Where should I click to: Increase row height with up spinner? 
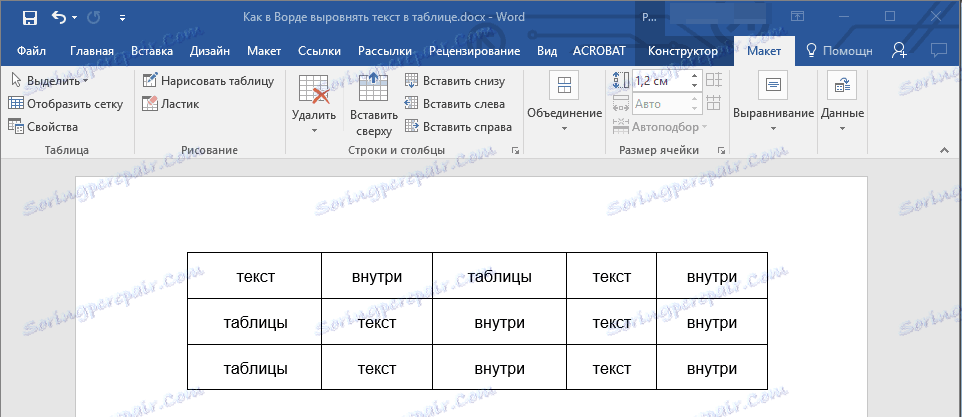pos(695,75)
